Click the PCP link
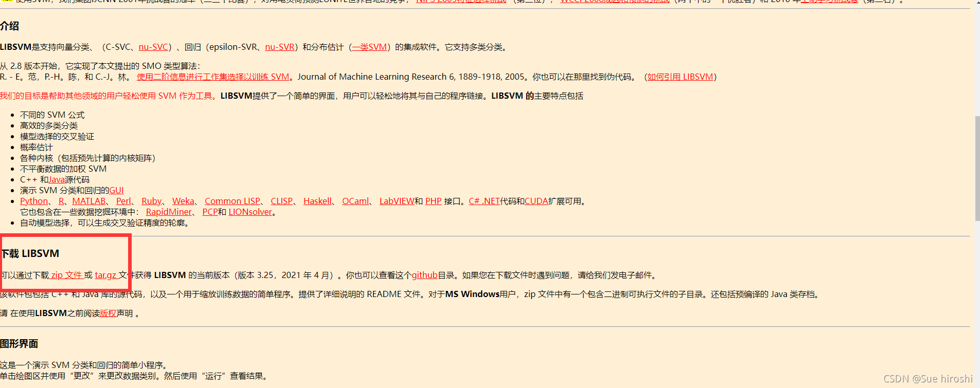The image size is (980, 388). [x=210, y=212]
